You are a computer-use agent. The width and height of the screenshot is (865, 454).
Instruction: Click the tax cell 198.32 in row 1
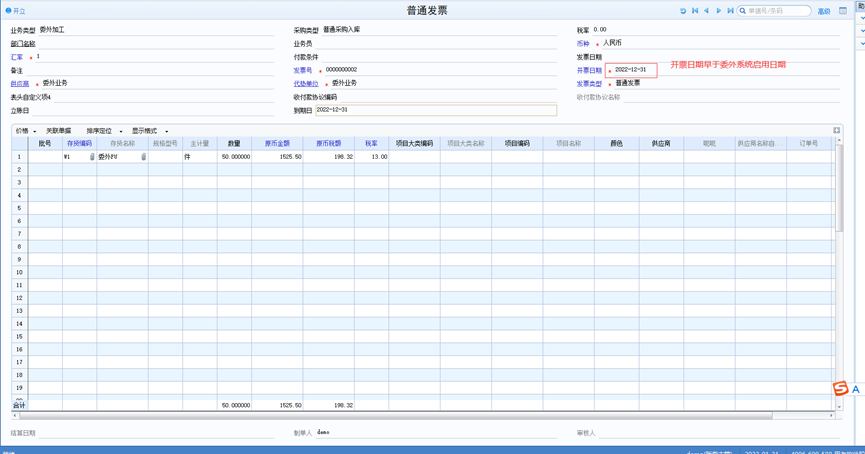click(x=328, y=157)
